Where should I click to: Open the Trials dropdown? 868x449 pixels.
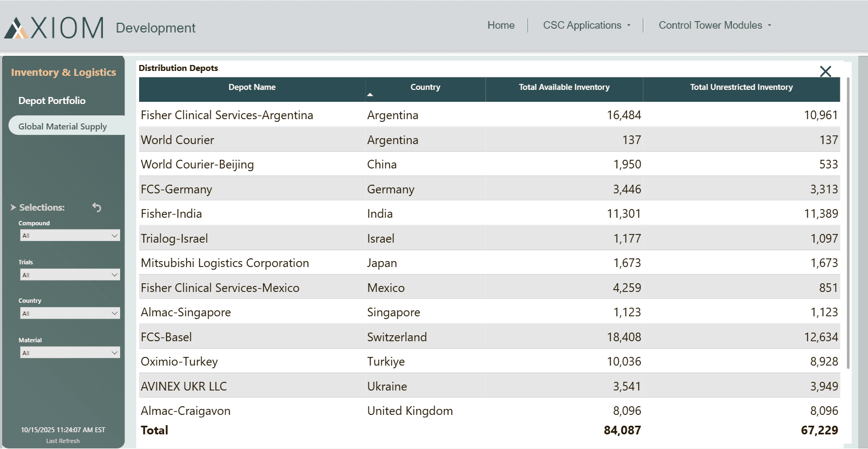[x=70, y=275]
